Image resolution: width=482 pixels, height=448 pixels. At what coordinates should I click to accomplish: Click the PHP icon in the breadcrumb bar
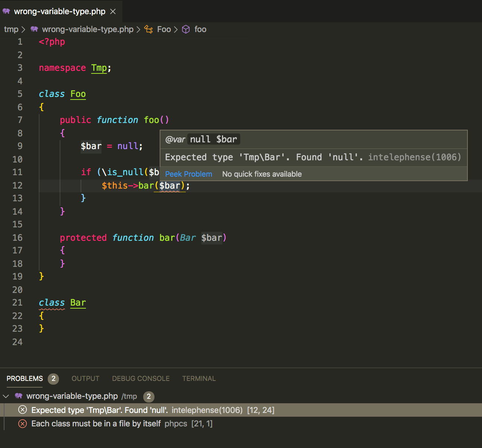[x=34, y=29]
